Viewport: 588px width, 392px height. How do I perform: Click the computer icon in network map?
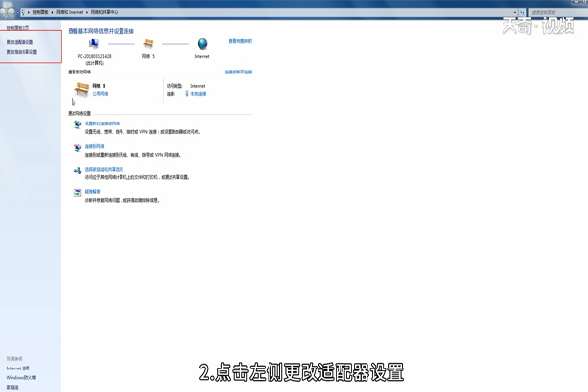pyautogui.click(x=94, y=44)
